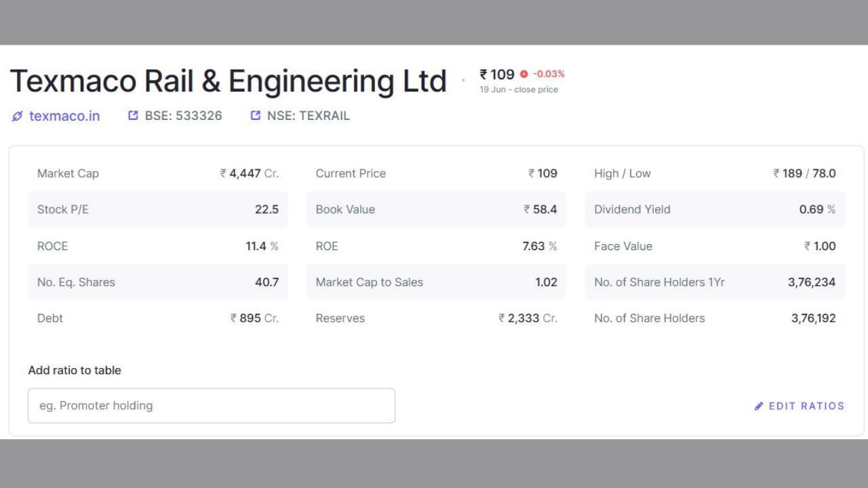Select the Debt ratio row
868x488 pixels.
point(158,319)
